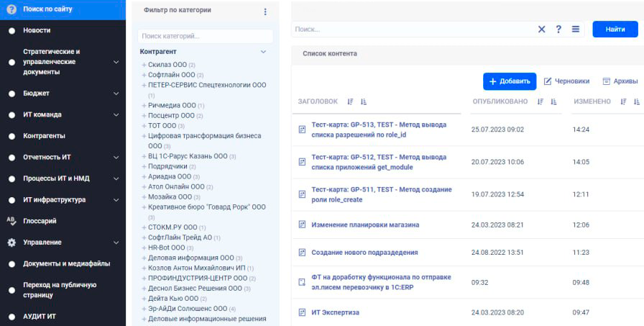This screenshot has width=644, height=326.
Task: Open Глоссарий in the sidebar
Action: pos(40,221)
